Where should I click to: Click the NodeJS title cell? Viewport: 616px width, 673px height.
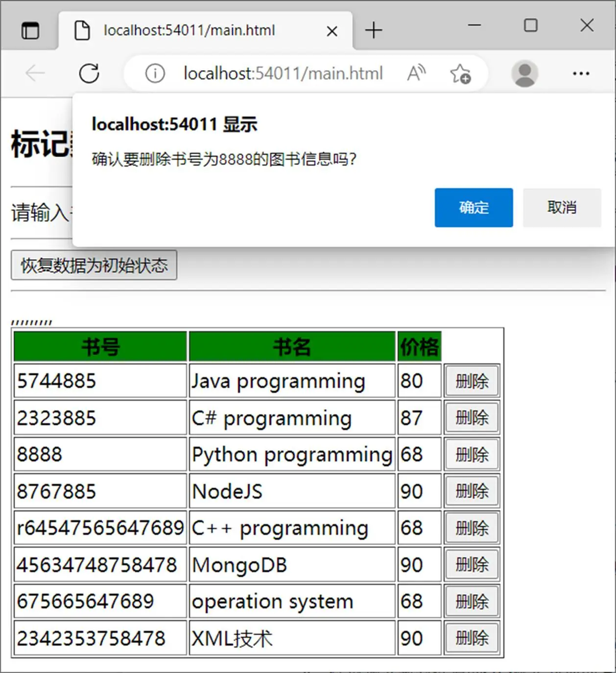292,491
